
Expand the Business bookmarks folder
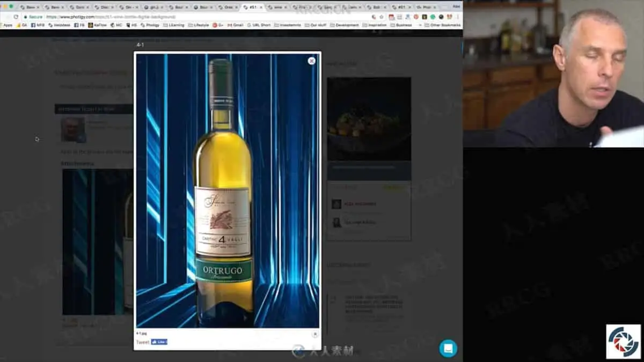pyautogui.click(x=401, y=25)
